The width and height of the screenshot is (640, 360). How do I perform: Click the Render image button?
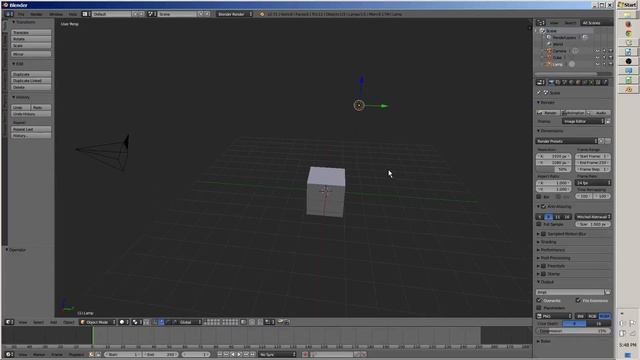(x=548, y=113)
